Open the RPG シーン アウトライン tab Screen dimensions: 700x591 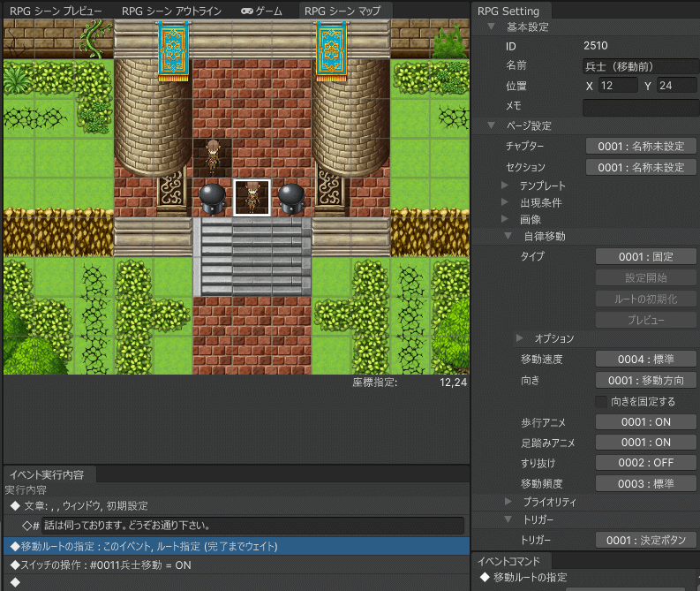[171, 11]
